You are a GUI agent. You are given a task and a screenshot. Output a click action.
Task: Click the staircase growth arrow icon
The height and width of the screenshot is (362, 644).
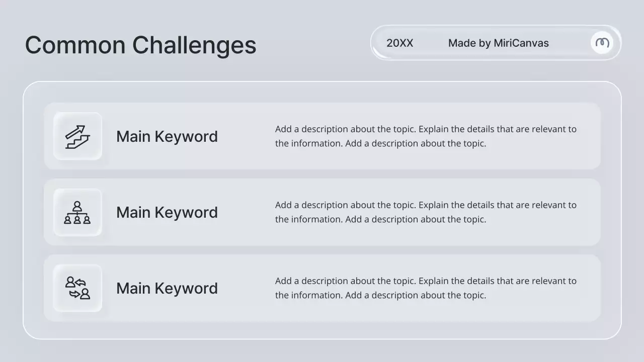[77, 137]
